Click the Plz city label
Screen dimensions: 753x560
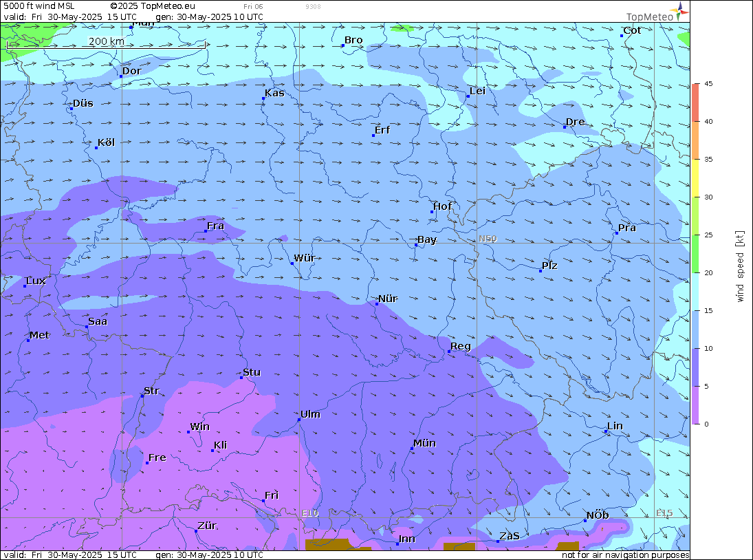point(549,266)
